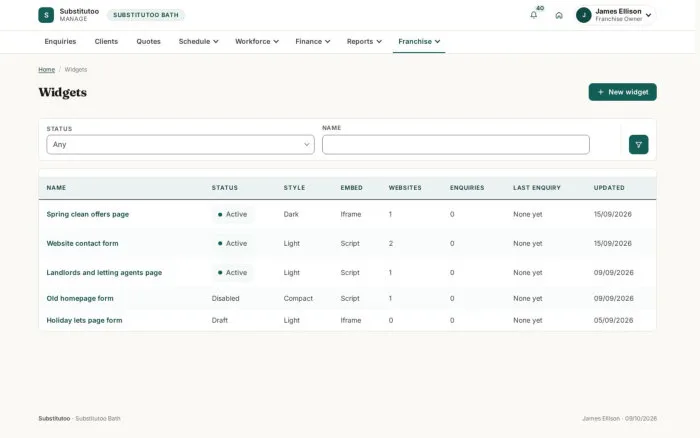This screenshot has width=700, height=438.
Task: Click Active status of Landlords row
Action: (x=233, y=272)
